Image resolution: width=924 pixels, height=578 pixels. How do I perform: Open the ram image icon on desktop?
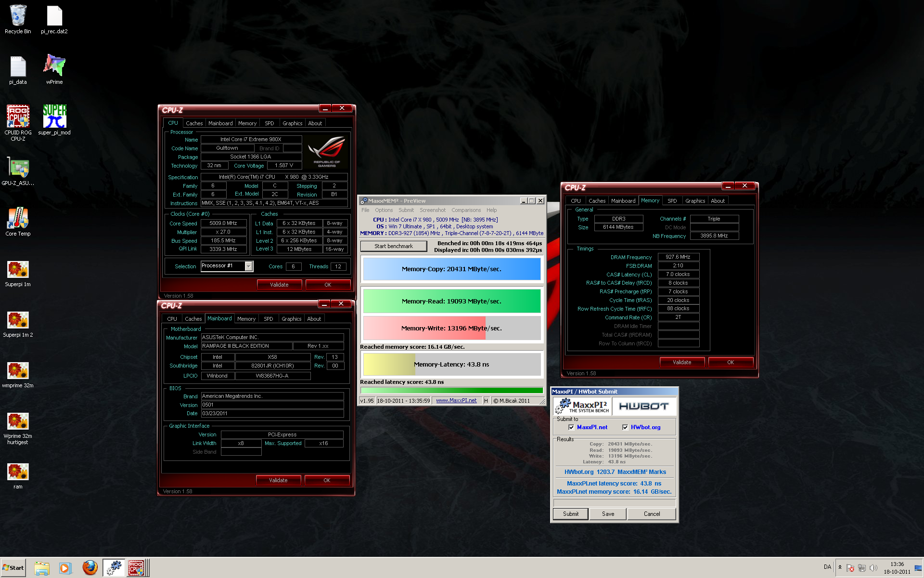tap(18, 475)
